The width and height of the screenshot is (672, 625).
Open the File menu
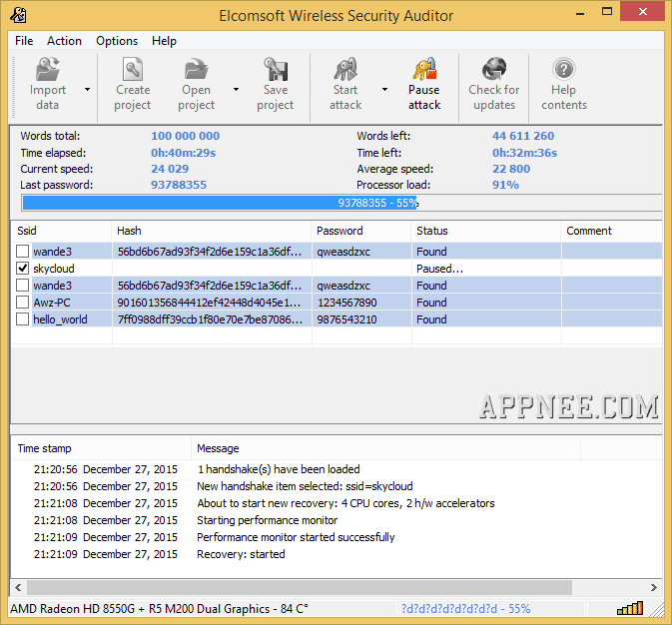24,41
